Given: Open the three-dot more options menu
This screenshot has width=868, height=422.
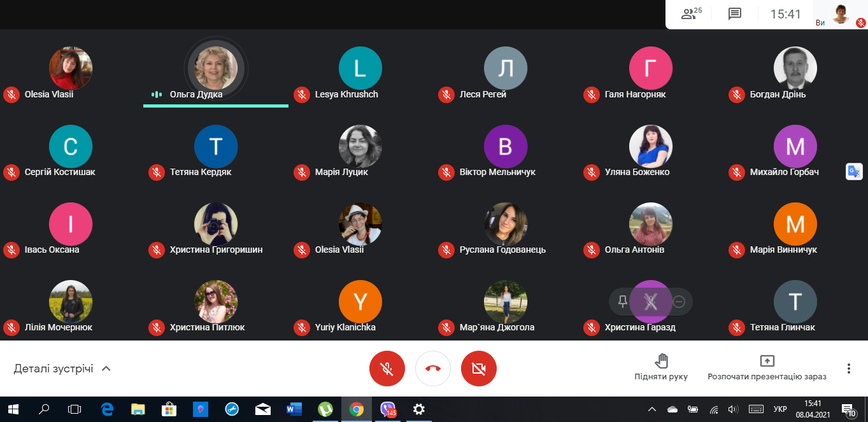Looking at the screenshot, I should [848, 369].
